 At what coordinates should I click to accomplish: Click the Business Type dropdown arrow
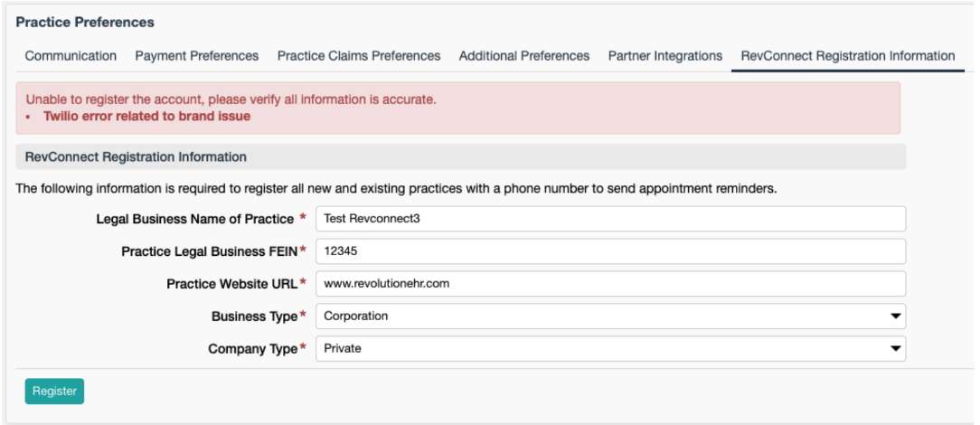(x=895, y=316)
